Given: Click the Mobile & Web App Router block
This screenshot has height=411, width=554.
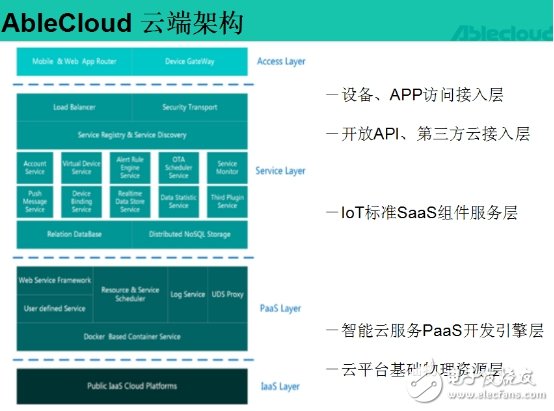Looking at the screenshot, I should (74, 61).
